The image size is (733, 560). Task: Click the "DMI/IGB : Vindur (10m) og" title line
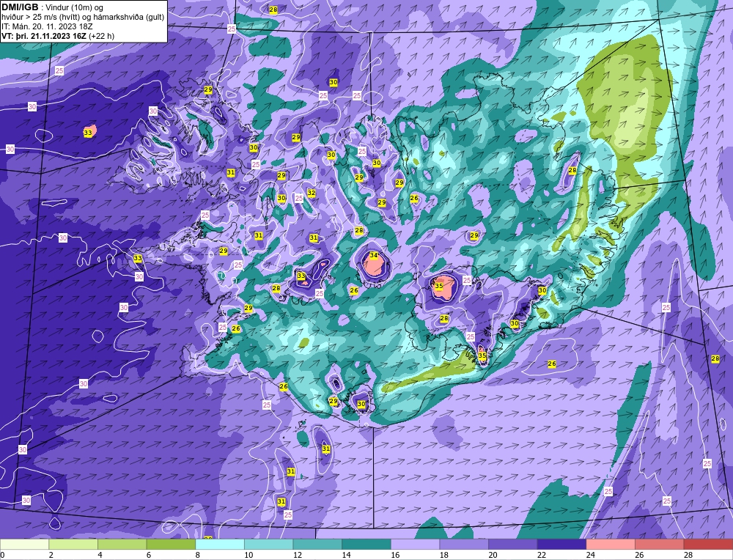(53, 7)
